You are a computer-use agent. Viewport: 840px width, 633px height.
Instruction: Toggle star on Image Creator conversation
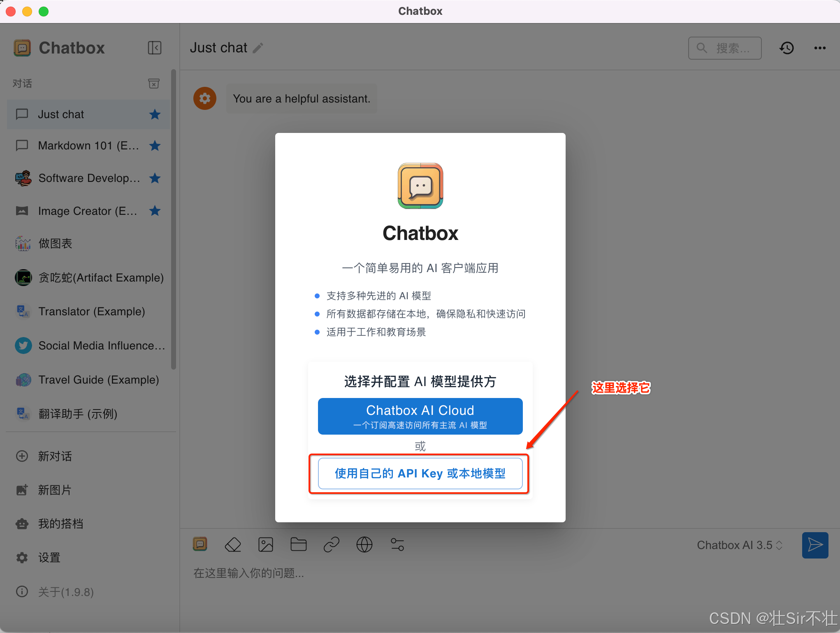[x=155, y=211]
